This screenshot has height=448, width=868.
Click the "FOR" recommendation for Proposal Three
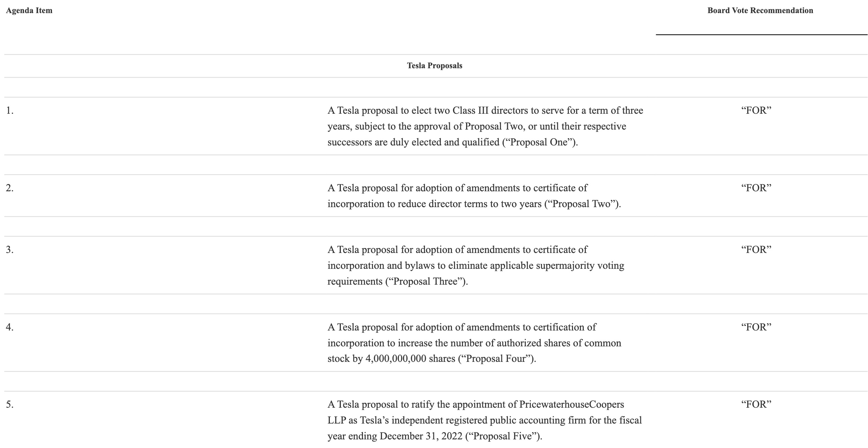(x=756, y=250)
